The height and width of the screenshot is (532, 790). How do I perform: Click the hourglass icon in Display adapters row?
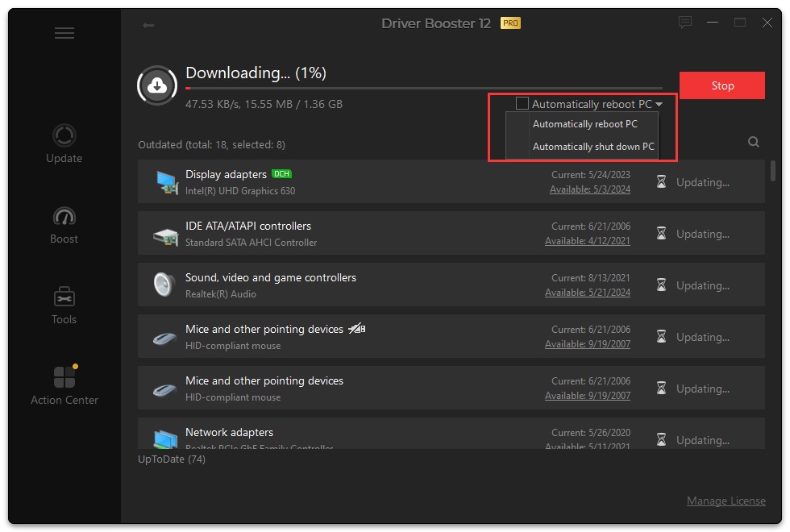pos(662,181)
